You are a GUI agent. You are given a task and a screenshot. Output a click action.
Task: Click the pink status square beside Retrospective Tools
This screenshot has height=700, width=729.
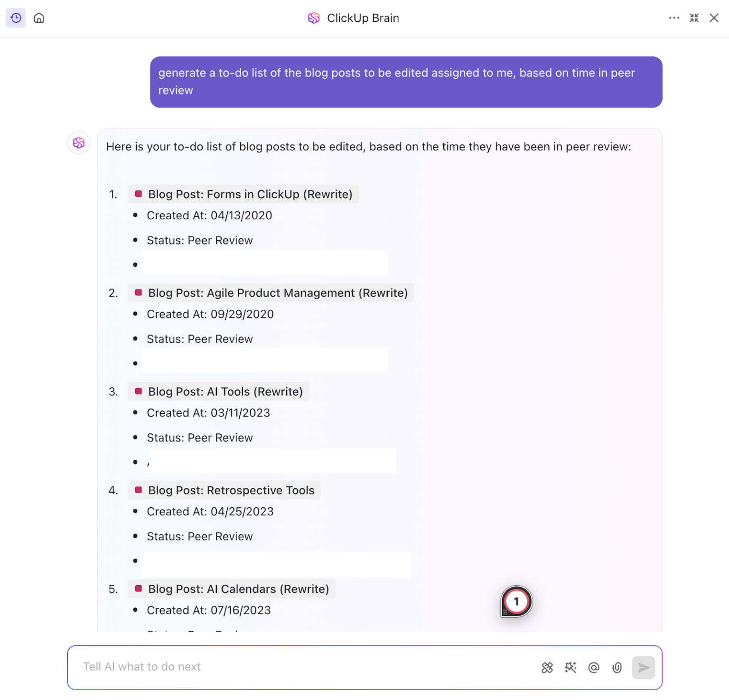[139, 490]
